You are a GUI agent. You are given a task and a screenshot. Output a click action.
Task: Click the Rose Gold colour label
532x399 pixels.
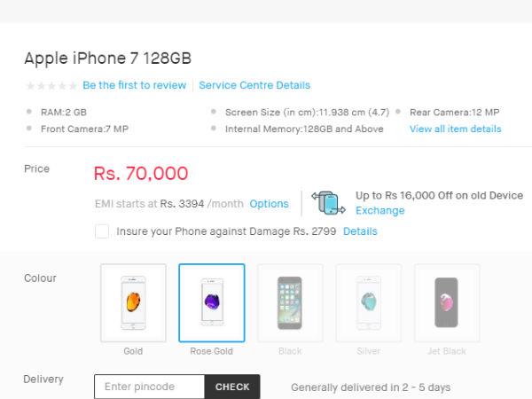pyautogui.click(x=212, y=351)
